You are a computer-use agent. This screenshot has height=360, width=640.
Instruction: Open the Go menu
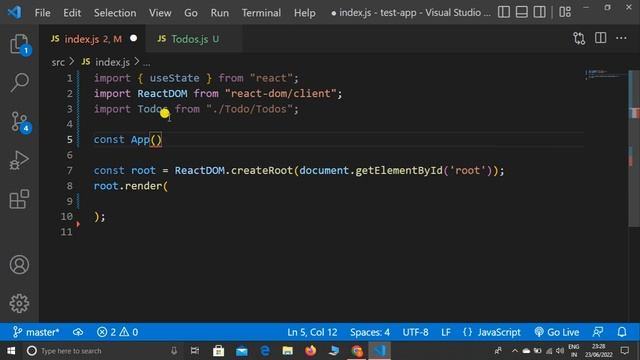click(x=191, y=13)
